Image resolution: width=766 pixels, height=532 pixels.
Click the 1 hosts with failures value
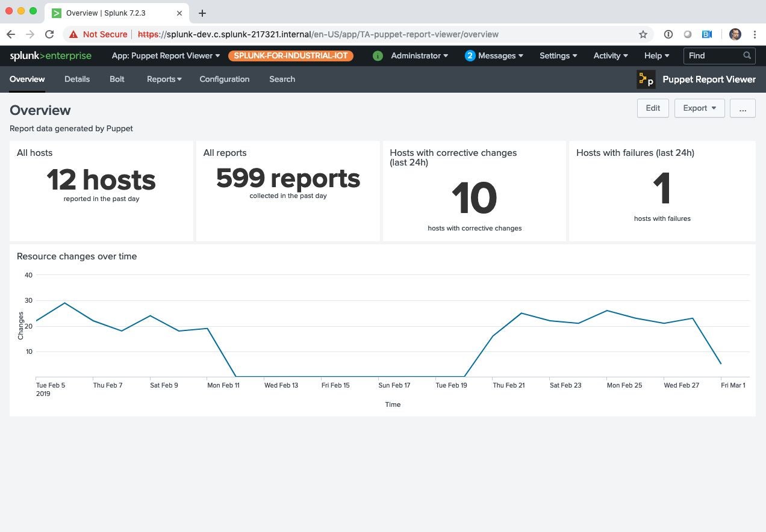pos(662,189)
